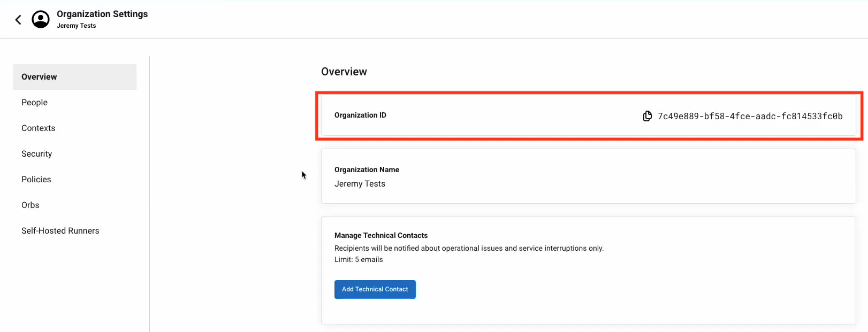This screenshot has width=868, height=332.
Task: Click the Overview page heading
Action: pos(344,72)
